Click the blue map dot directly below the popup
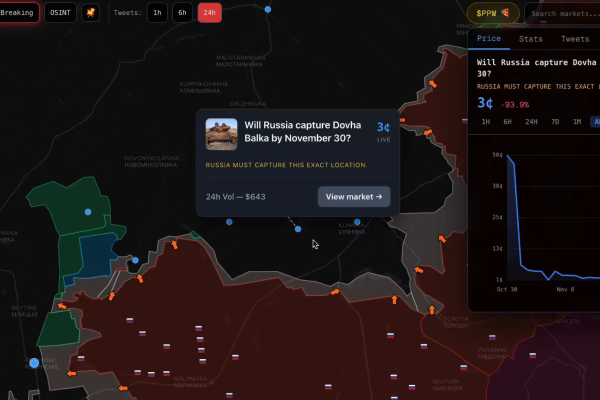This screenshot has width=600, height=400. click(297, 229)
